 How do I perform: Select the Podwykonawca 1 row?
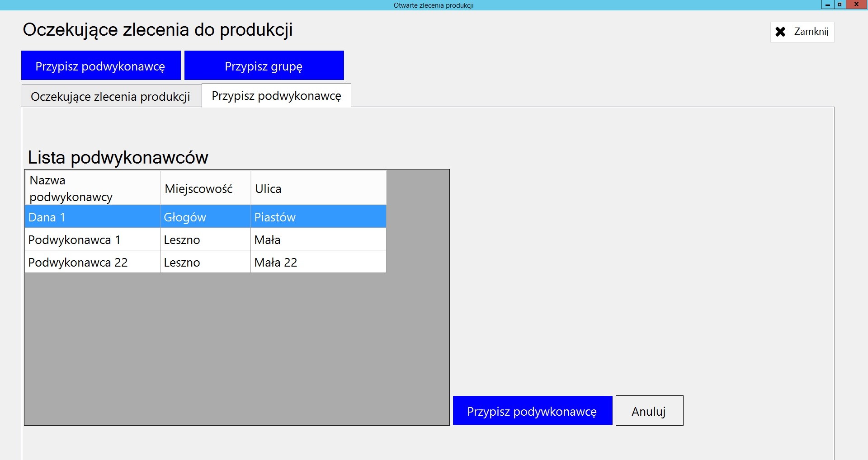pos(206,239)
